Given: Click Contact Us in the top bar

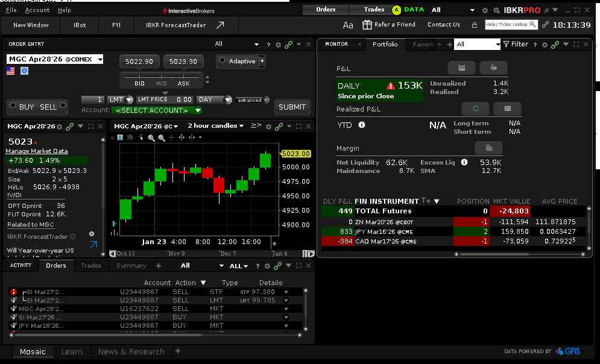Looking at the screenshot, I should tap(443, 25).
